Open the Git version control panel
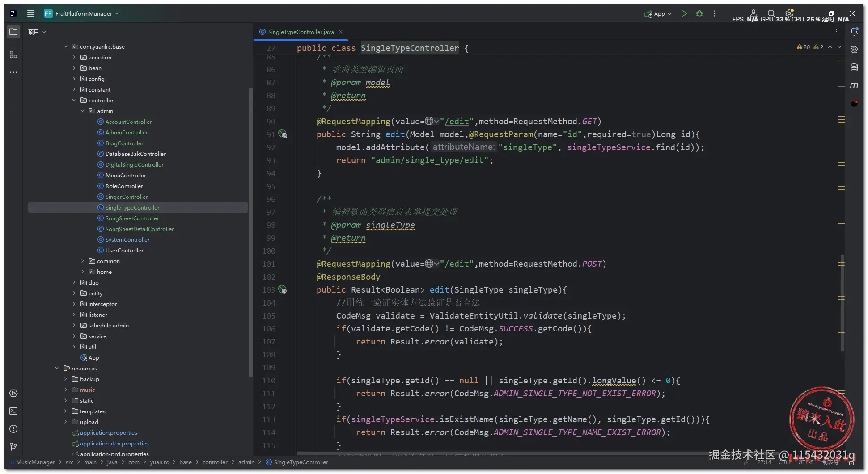 pyautogui.click(x=13, y=447)
